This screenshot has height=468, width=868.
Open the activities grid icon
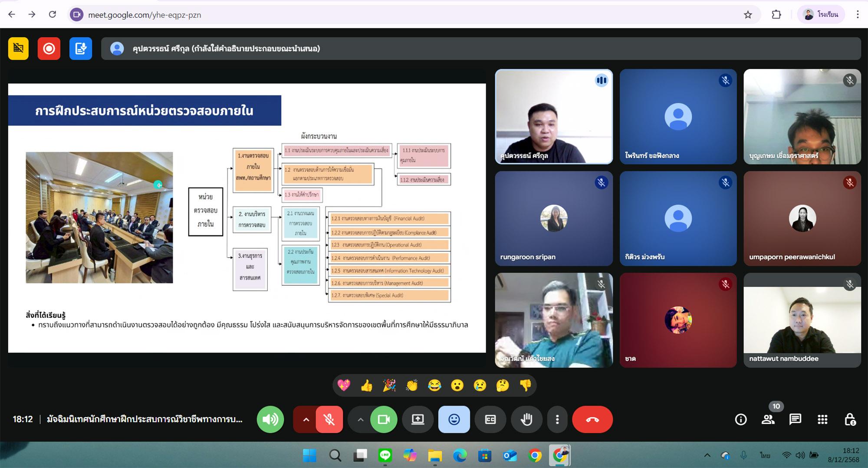822,419
